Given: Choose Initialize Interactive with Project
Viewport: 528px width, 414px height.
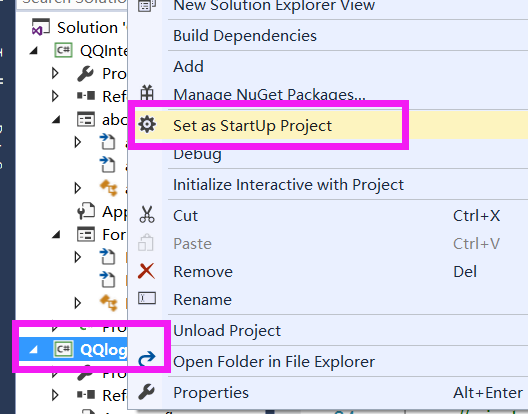Looking at the screenshot, I should click(x=288, y=185).
